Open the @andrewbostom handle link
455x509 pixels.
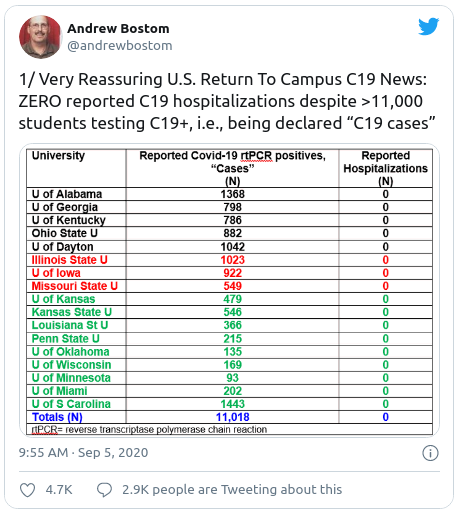(120, 46)
